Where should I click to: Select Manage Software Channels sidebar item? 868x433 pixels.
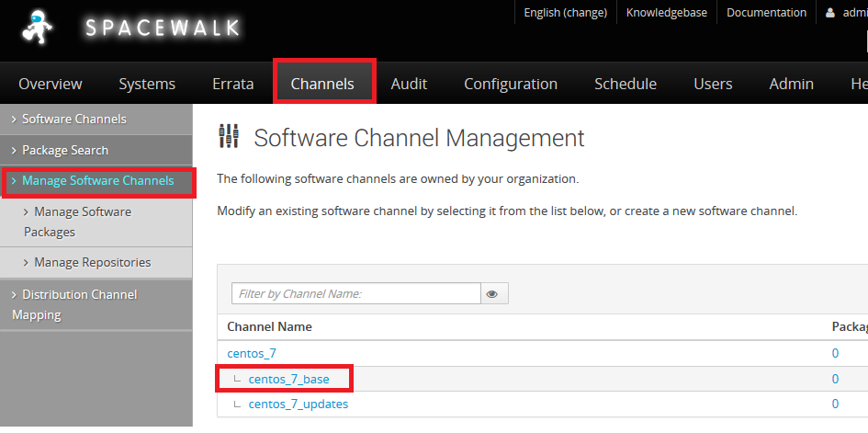click(96, 181)
